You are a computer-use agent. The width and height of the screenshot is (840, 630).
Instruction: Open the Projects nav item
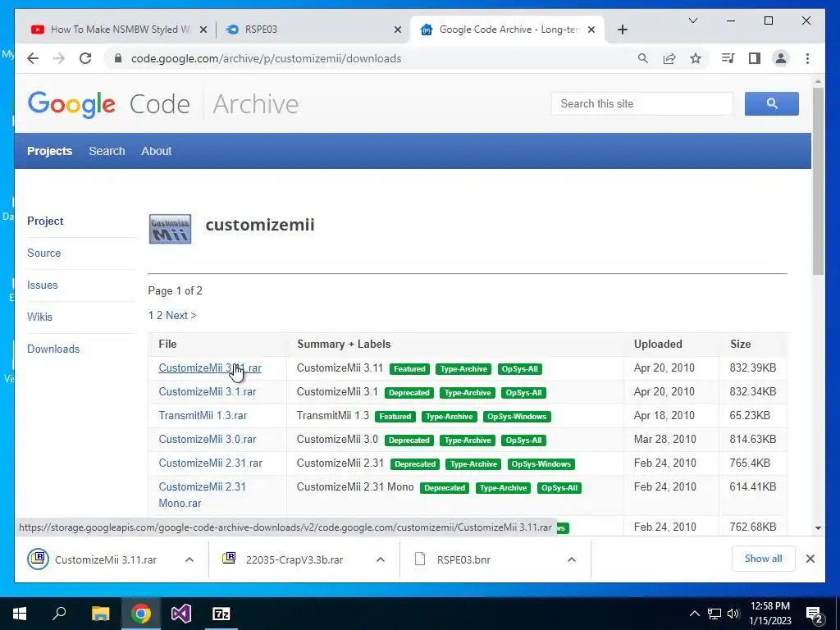click(50, 151)
